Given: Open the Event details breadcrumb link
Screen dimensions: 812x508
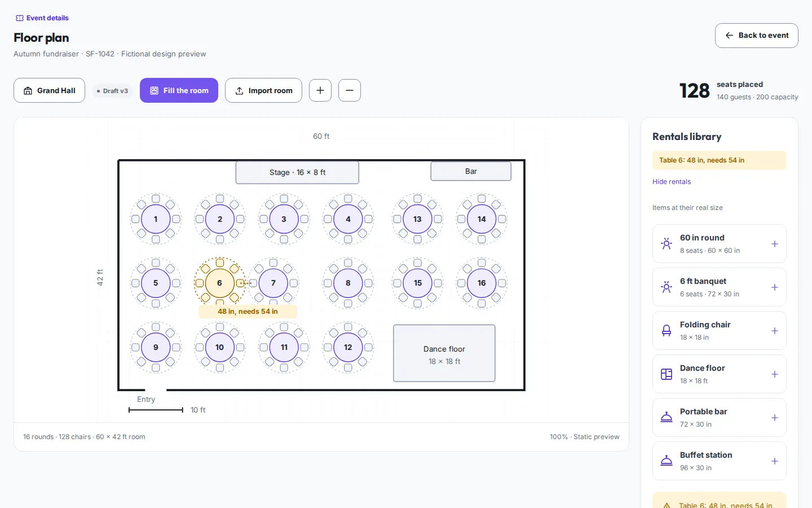Looking at the screenshot, I should tap(42, 18).
